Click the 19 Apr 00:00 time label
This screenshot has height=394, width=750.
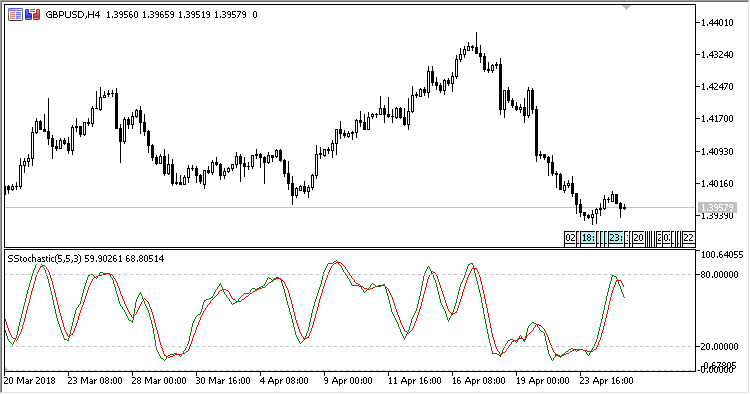point(543,381)
